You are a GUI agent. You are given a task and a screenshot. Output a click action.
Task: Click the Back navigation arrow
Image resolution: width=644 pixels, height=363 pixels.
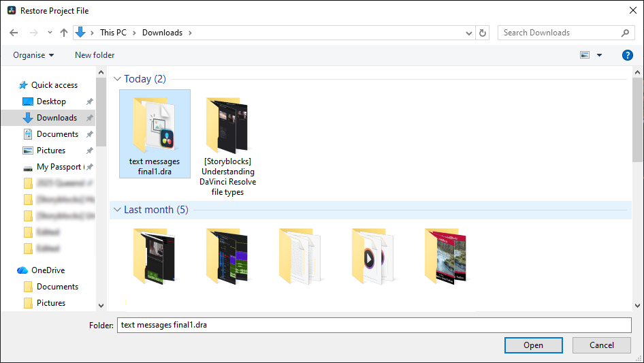coord(14,33)
